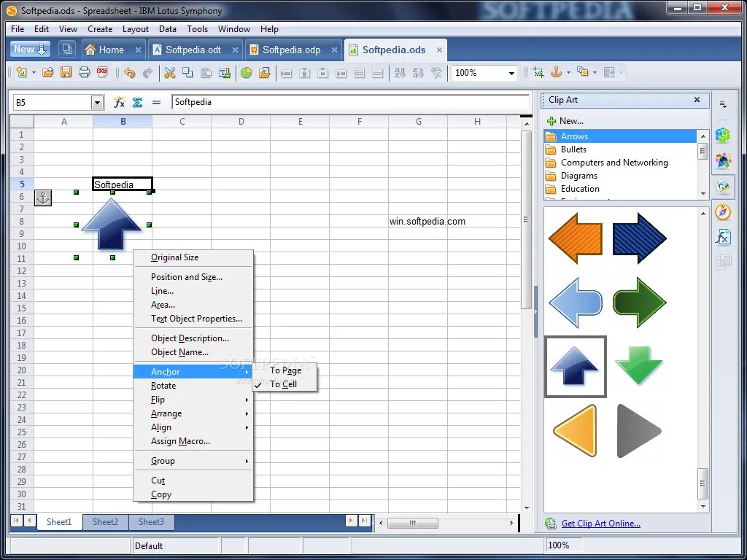Screen dimensions: 747x560
Task: Click the Save floppy disk icon
Action: [x=66, y=73]
